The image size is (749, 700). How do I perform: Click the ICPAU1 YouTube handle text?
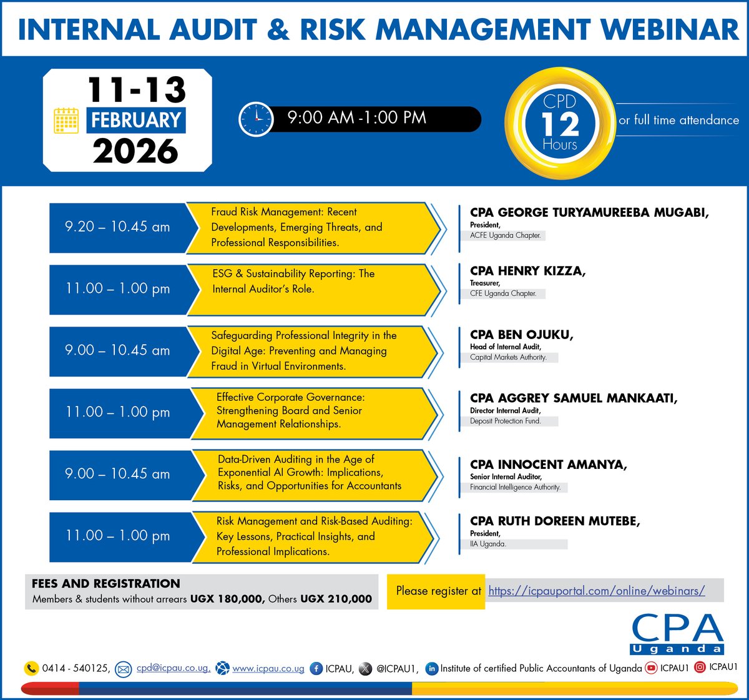click(675, 668)
